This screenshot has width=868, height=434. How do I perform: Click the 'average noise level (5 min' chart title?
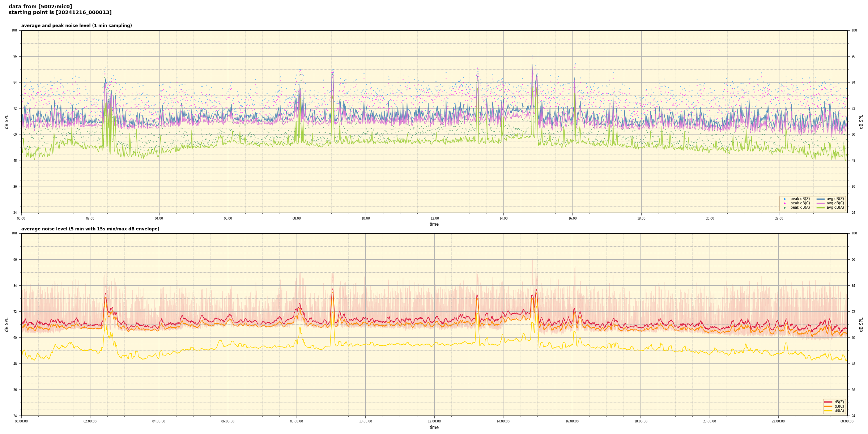90,229
